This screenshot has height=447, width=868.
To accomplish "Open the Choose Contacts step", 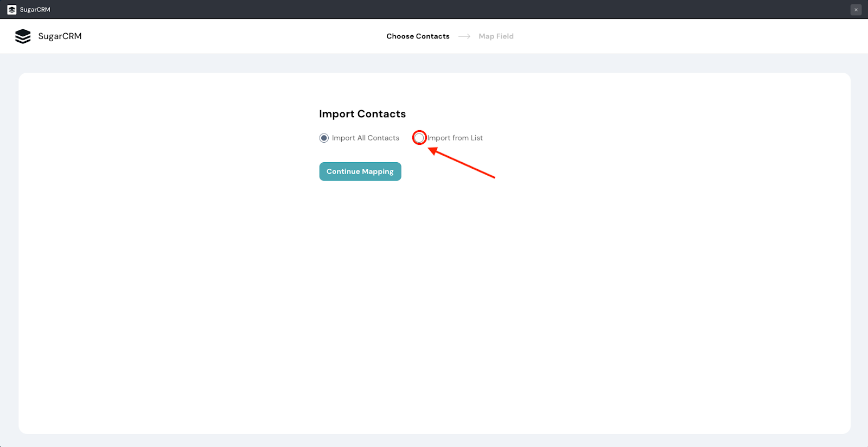I will pos(418,36).
